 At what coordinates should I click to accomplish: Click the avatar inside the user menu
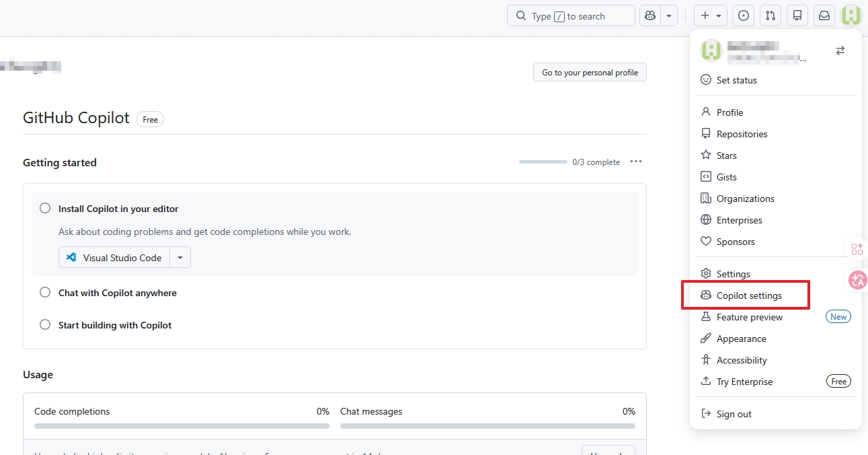pyautogui.click(x=711, y=50)
